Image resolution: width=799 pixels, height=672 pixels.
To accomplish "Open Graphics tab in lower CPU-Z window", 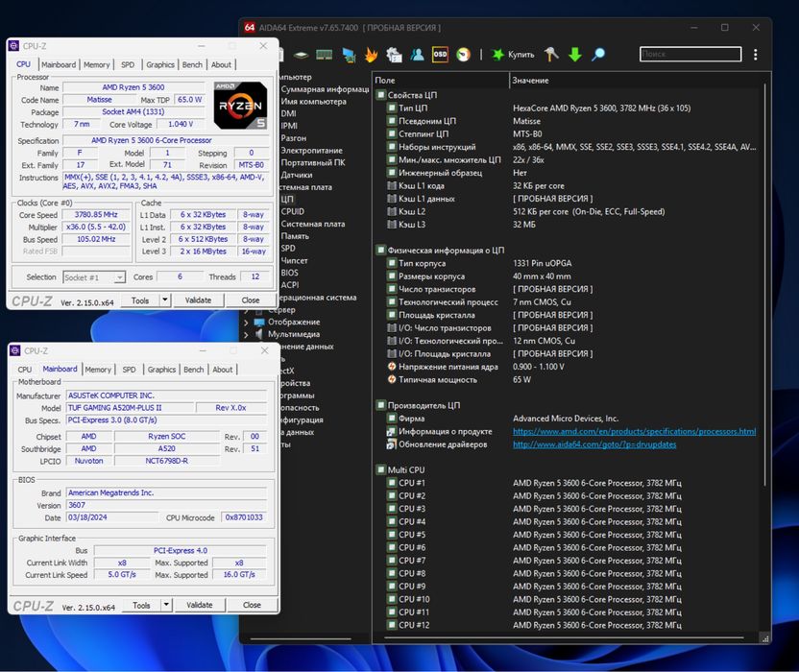I will tap(161, 370).
